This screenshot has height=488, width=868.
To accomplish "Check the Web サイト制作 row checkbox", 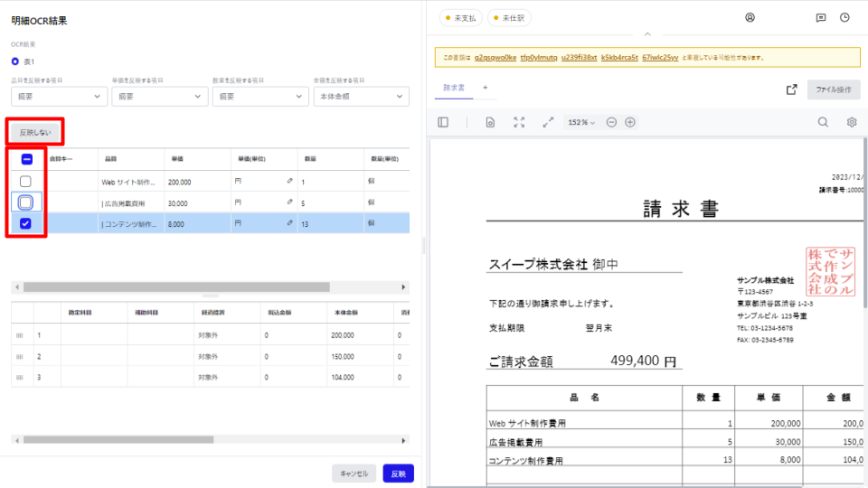I will (25, 182).
